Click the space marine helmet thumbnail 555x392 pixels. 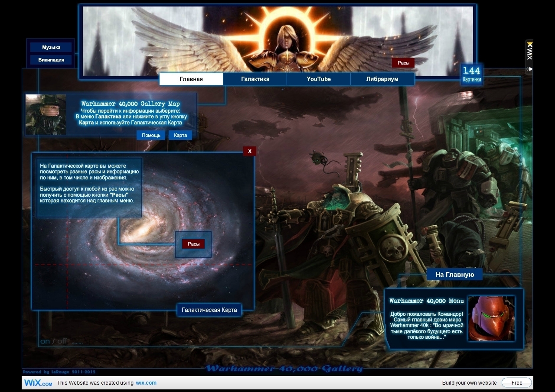point(491,318)
